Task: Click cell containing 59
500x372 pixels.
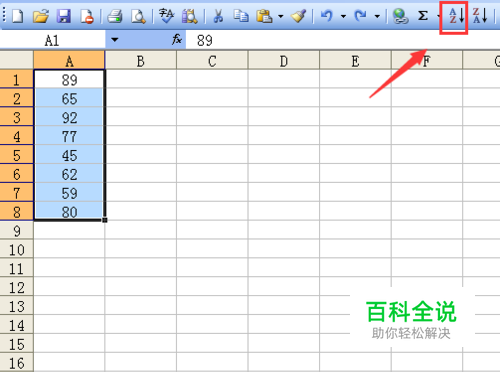Action: [69, 193]
